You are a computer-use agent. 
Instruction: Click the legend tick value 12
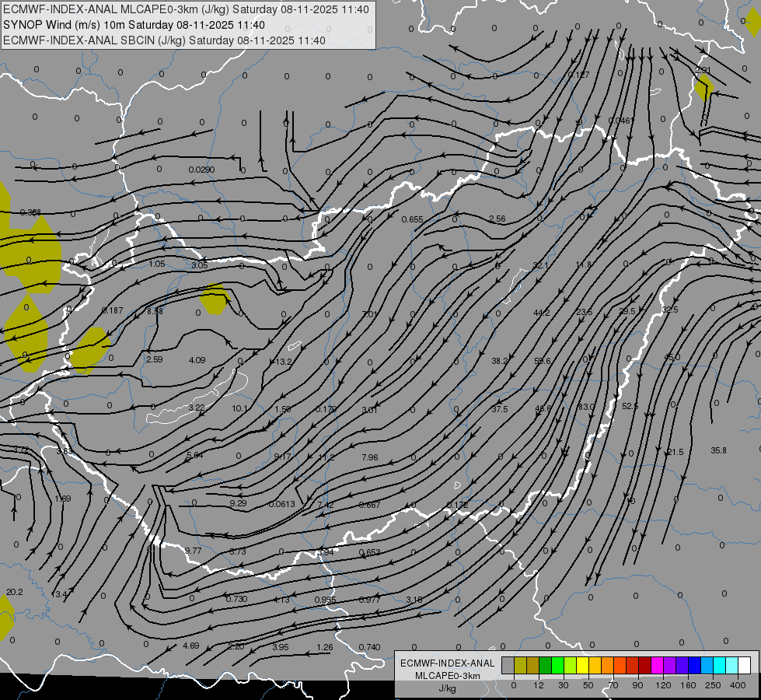(x=539, y=685)
